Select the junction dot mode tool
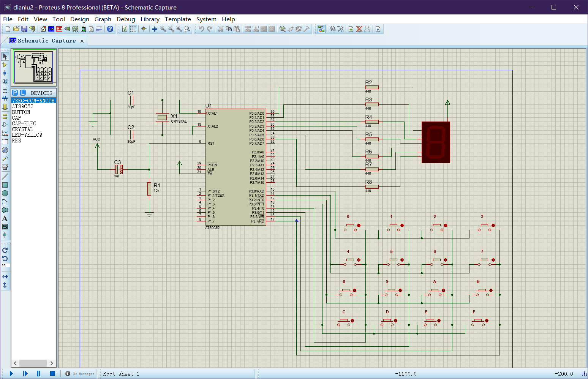This screenshot has height=379, width=588. (5, 73)
